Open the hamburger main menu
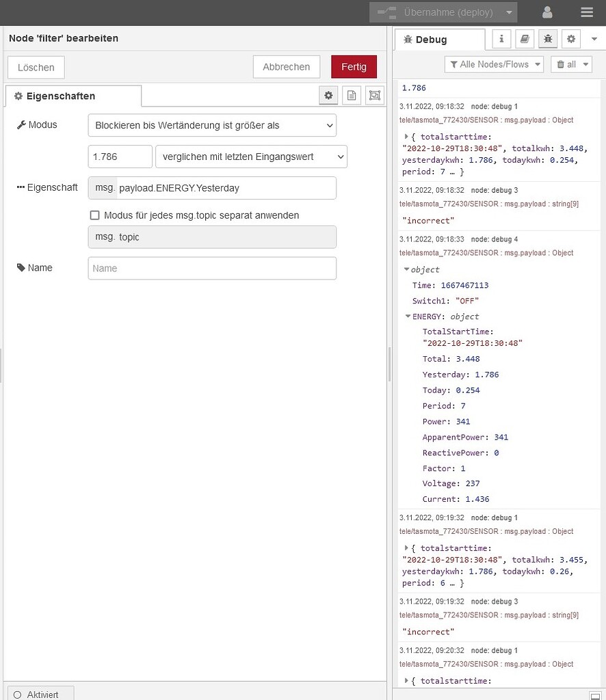 tap(586, 12)
